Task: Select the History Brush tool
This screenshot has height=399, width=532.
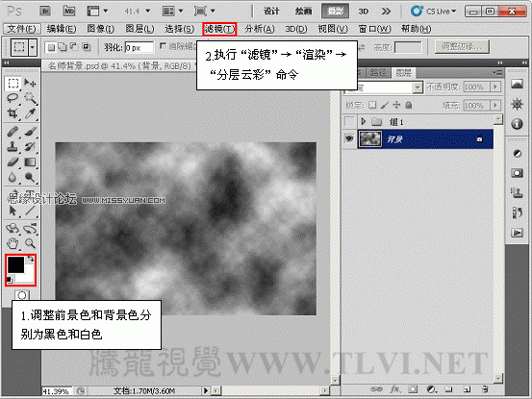Action: point(30,147)
